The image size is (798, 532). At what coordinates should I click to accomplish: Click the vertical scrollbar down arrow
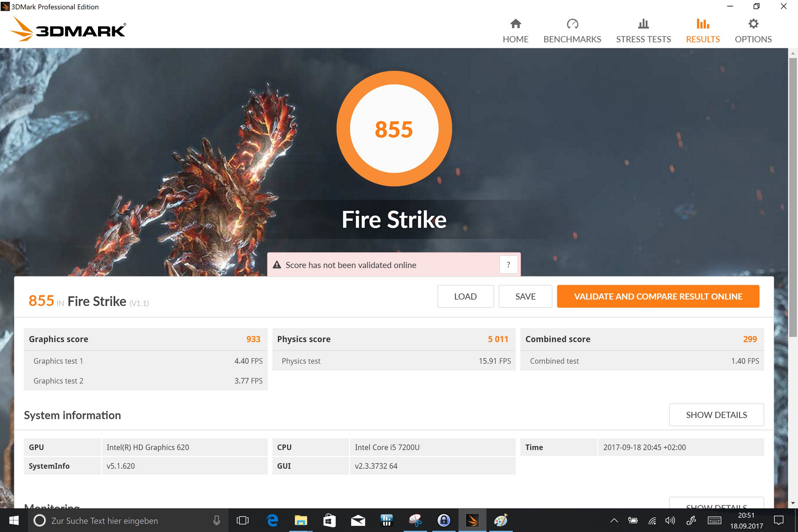[793, 503]
